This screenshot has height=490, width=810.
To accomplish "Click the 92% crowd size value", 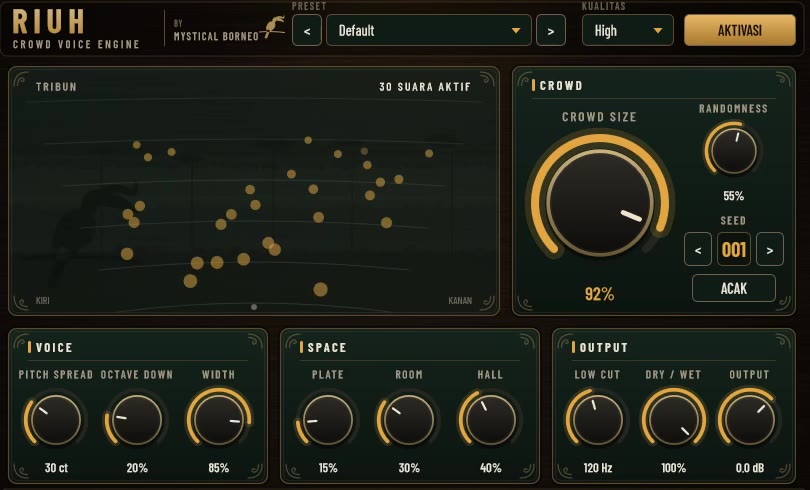I will (600, 294).
